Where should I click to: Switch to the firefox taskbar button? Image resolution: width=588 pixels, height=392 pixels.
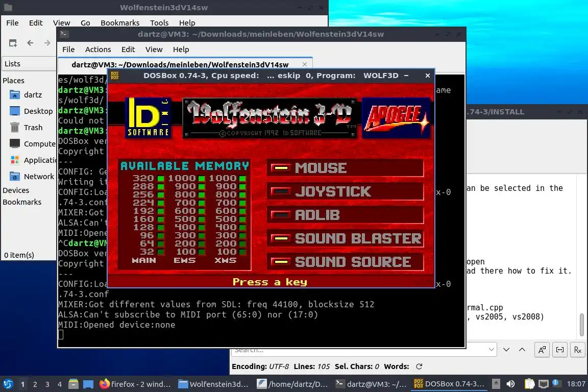[x=135, y=384]
